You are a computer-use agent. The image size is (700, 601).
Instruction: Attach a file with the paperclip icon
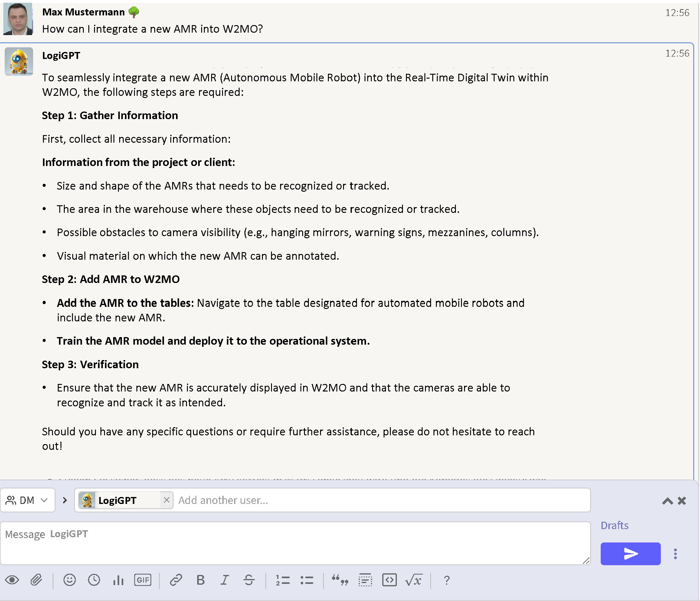[36, 580]
